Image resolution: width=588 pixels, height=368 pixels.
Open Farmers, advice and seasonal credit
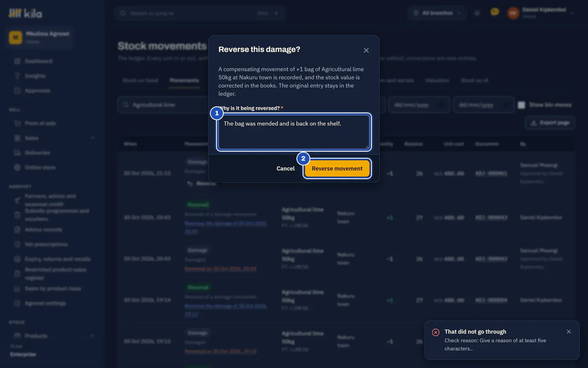click(x=52, y=200)
